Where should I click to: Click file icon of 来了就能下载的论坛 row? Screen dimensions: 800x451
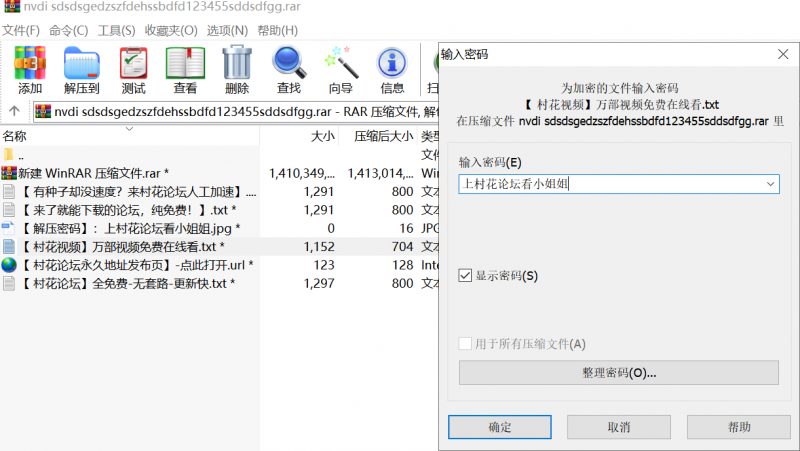[9, 210]
